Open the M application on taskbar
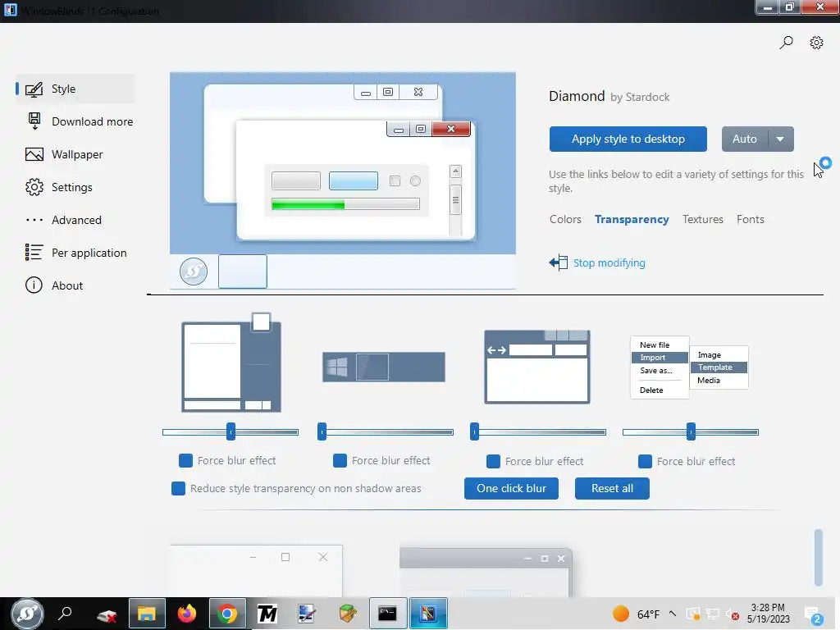The image size is (840, 630). click(x=267, y=614)
